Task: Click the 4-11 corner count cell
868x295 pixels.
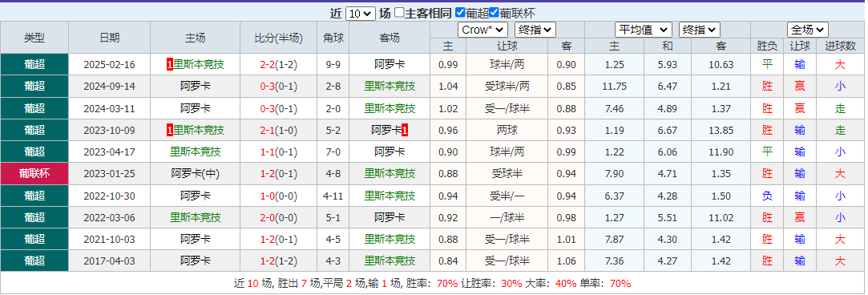Action: tap(333, 196)
